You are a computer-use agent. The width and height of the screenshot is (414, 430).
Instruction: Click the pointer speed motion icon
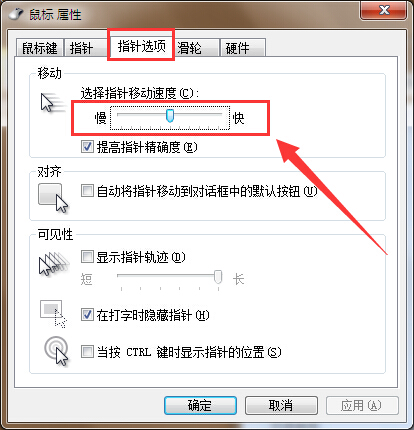tap(53, 103)
